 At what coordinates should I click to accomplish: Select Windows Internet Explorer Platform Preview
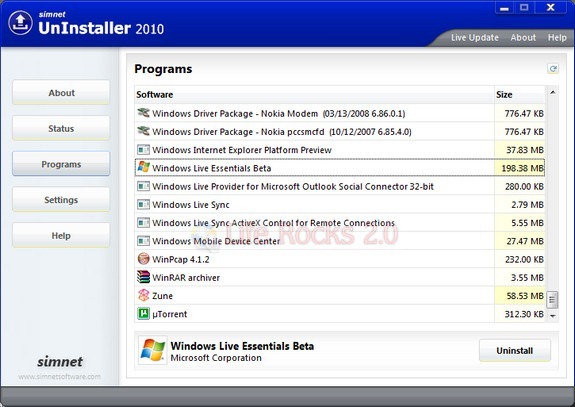[340, 150]
